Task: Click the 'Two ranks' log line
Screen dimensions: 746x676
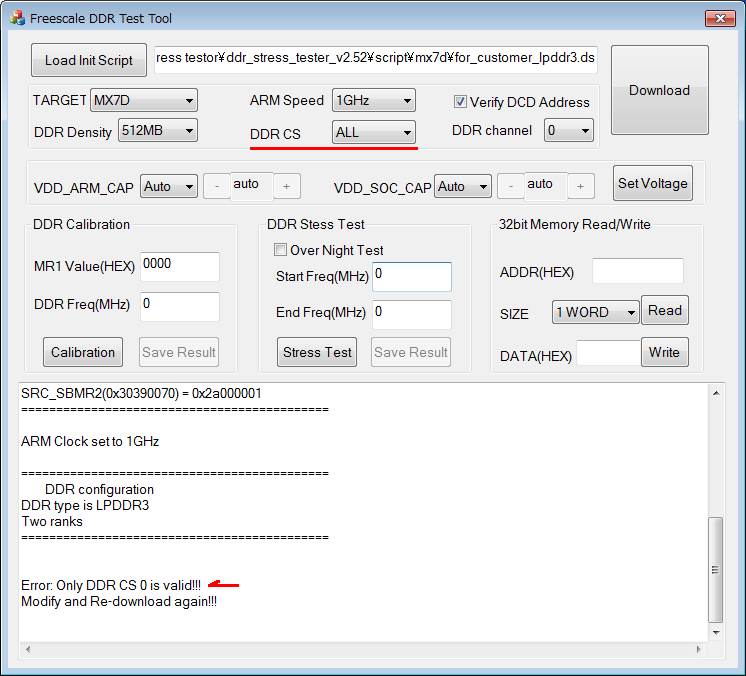Action: click(x=52, y=521)
